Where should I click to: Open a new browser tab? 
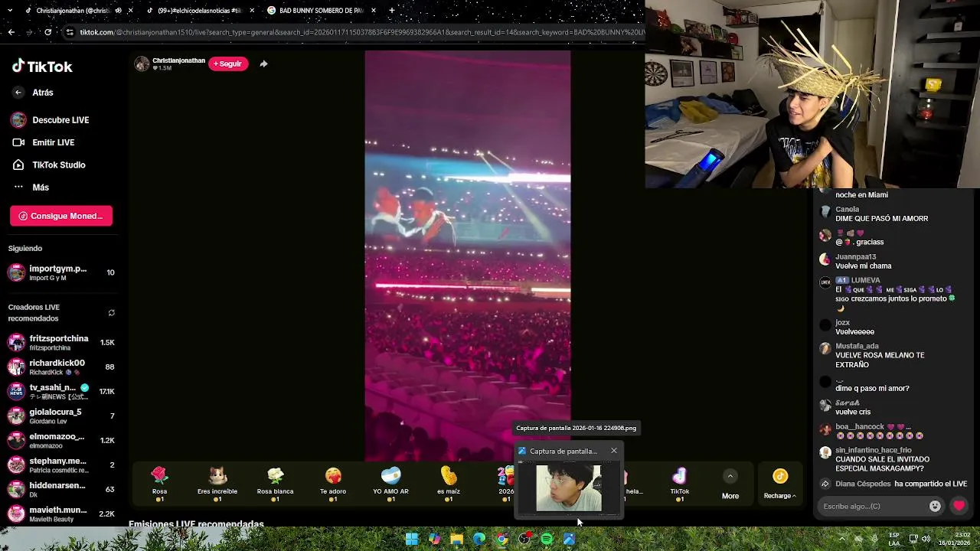(x=391, y=11)
